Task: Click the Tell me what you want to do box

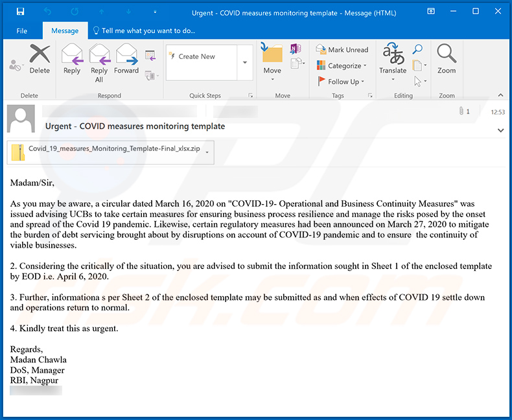Action: click(x=144, y=30)
